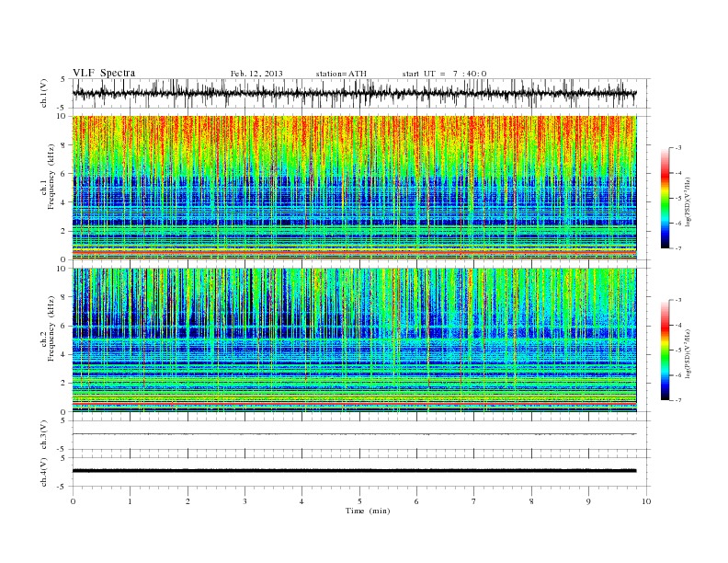Click the "start UT = 7 :40: 0" text
Screen dimensions: 728x563
pyautogui.click(x=444, y=74)
